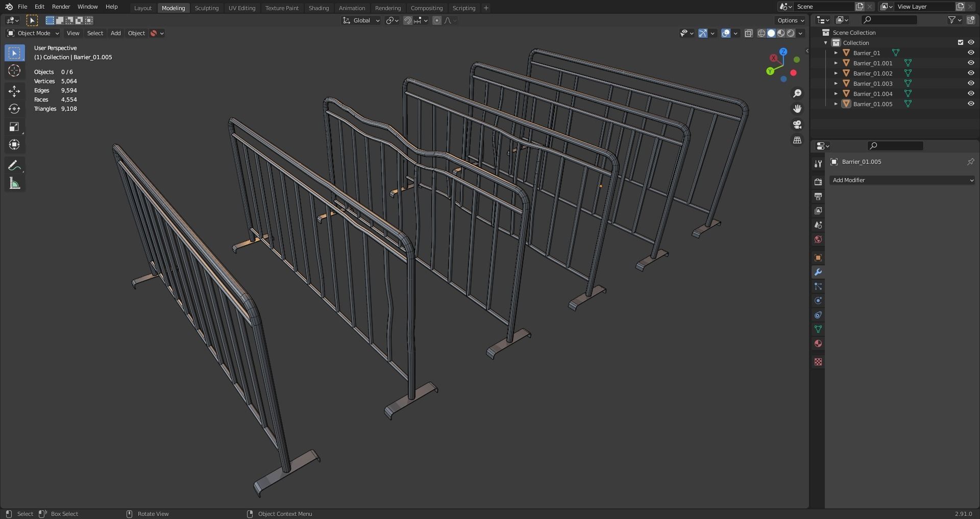Hide Barrier_01.004 with its eye icon
980x519 pixels.
coord(971,93)
